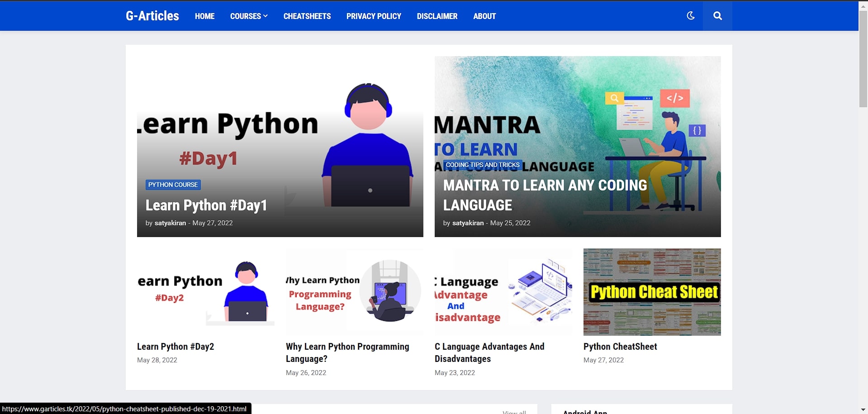Select the Python Course category tag
This screenshot has height=414, width=868.
click(173, 185)
